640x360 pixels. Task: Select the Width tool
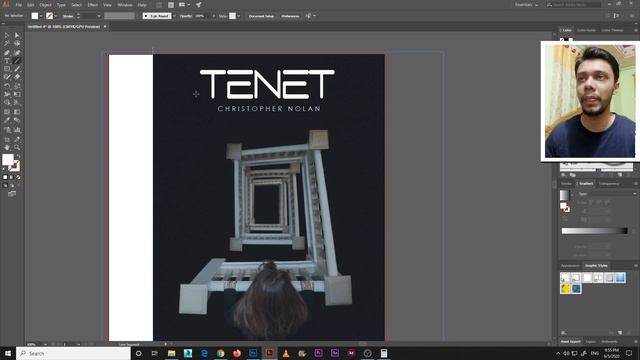pyautogui.click(x=7, y=94)
